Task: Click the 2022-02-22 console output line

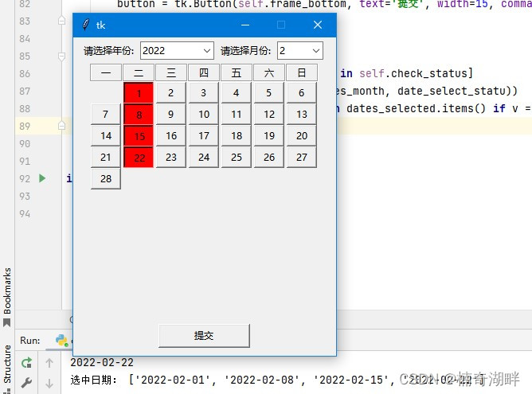Action: pyautogui.click(x=102, y=362)
